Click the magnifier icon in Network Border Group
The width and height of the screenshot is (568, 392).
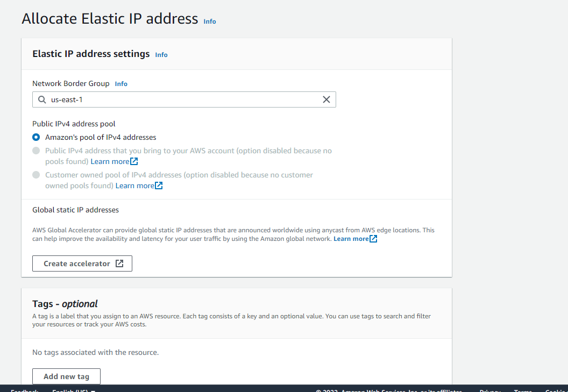point(42,99)
